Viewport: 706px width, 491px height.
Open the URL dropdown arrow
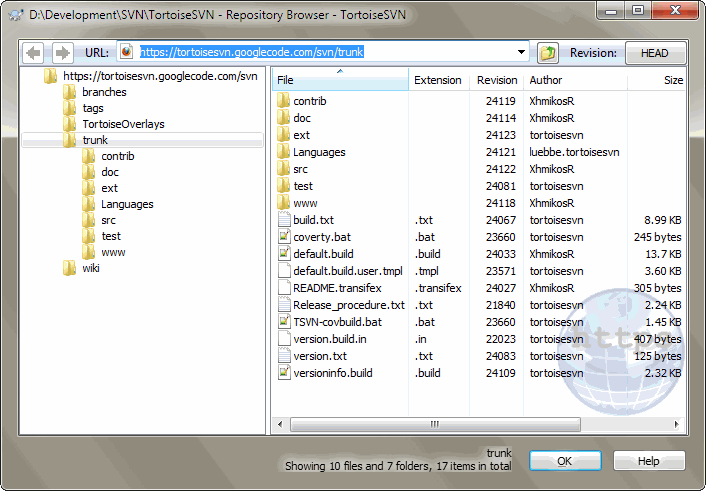521,52
